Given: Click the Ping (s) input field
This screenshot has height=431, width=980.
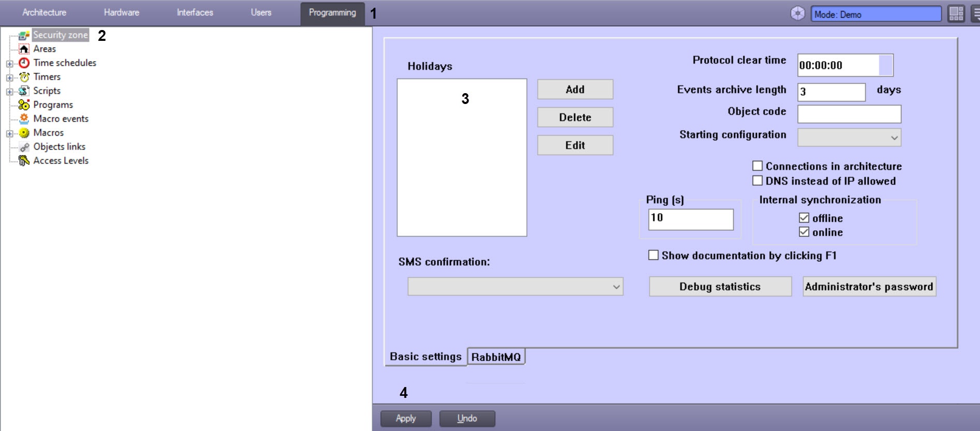Looking at the screenshot, I should point(691,219).
